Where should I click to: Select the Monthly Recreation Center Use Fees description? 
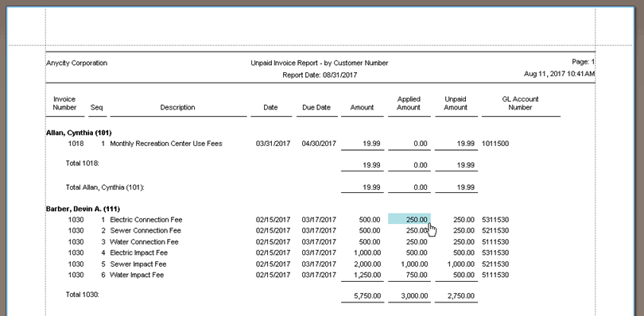(166, 144)
